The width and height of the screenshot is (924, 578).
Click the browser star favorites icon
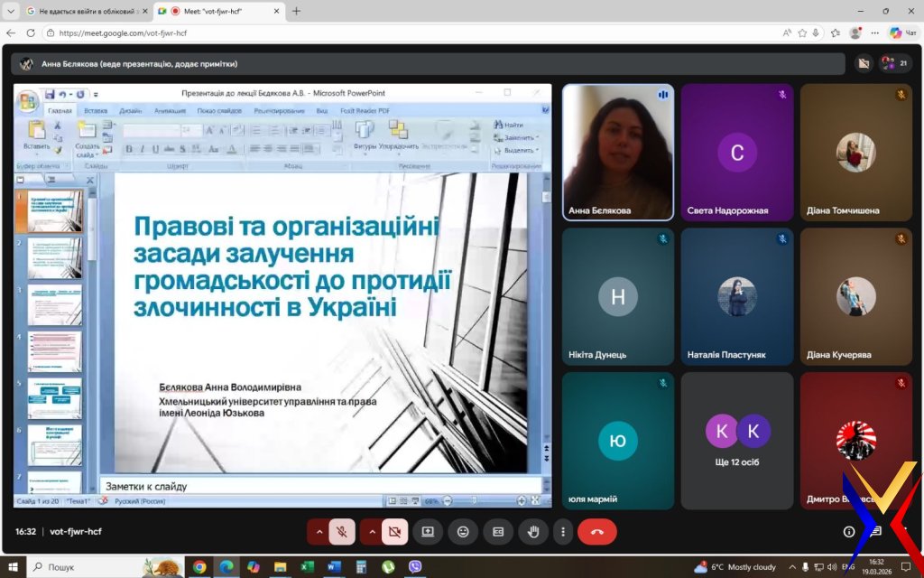(x=800, y=33)
